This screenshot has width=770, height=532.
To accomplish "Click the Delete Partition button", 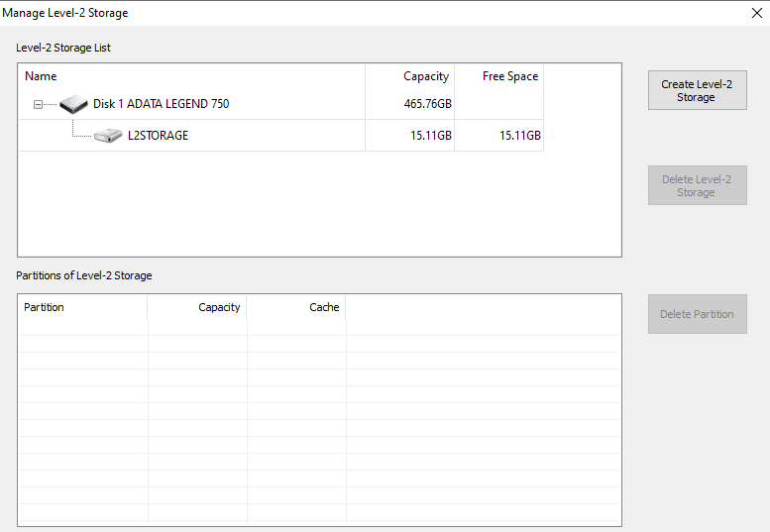I will coord(697,314).
